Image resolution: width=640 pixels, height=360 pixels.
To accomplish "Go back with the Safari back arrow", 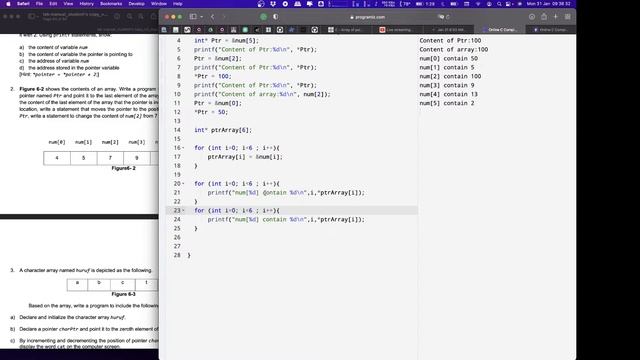I will coord(213,17).
